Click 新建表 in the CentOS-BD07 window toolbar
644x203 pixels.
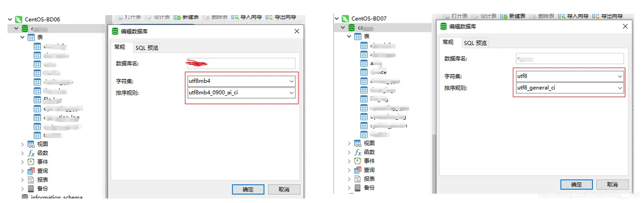(x=513, y=16)
